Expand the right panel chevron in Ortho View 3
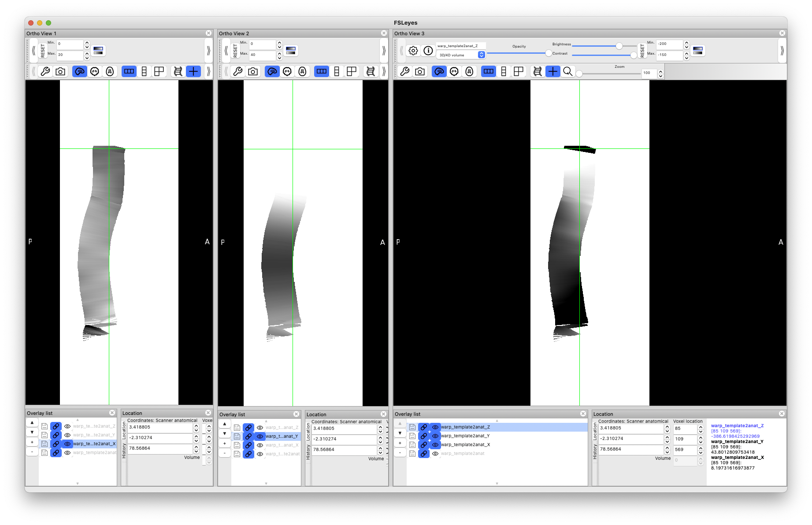This screenshot has width=812, height=525. [783, 50]
